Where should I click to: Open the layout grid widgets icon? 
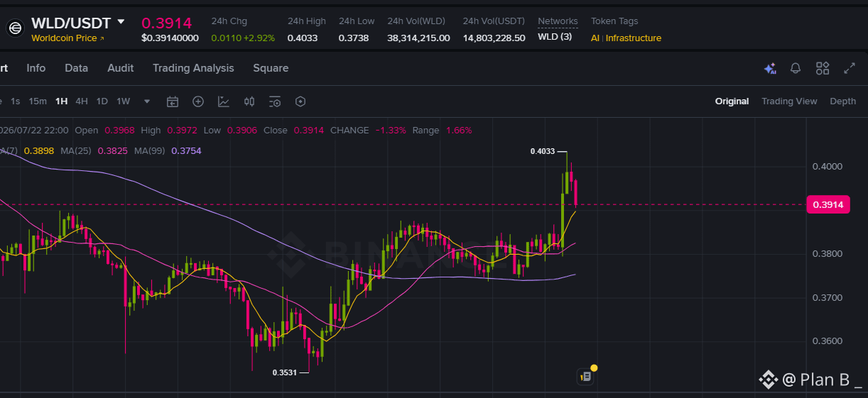tap(823, 68)
